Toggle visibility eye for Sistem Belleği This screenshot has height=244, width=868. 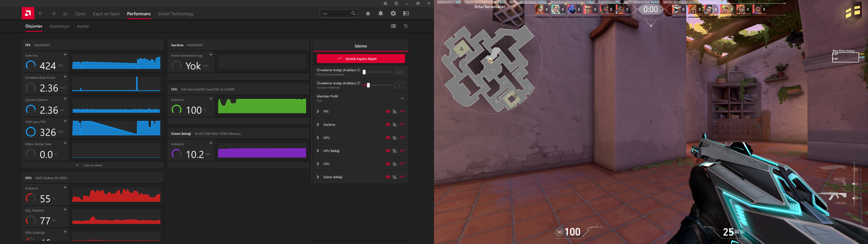tap(388, 177)
